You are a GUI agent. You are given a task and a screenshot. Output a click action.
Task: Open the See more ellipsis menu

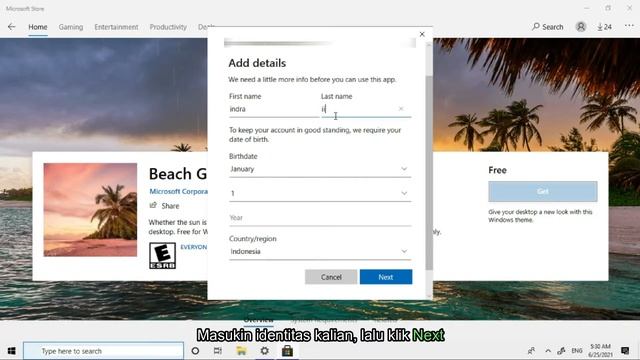(x=629, y=26)
